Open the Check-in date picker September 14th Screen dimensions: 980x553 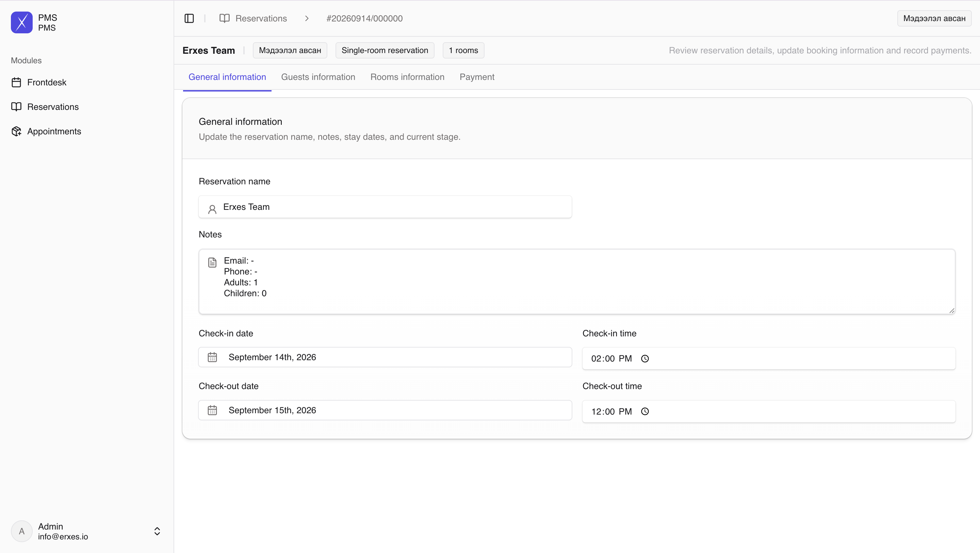click(x=385, y=357)
